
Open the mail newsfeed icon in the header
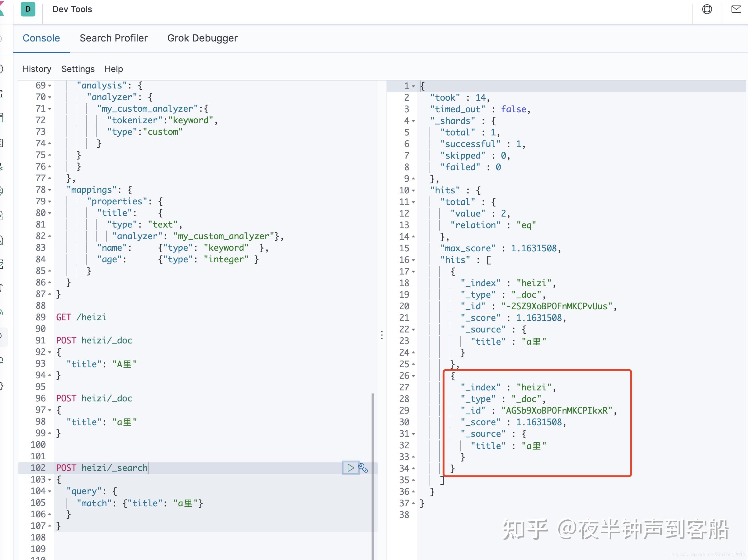click(736, 9)
